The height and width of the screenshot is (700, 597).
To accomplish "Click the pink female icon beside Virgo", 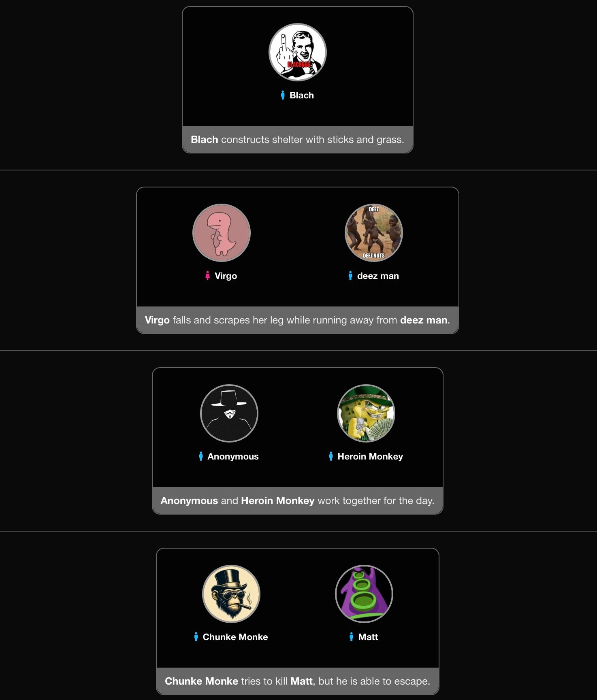I will tap(207, 276).
